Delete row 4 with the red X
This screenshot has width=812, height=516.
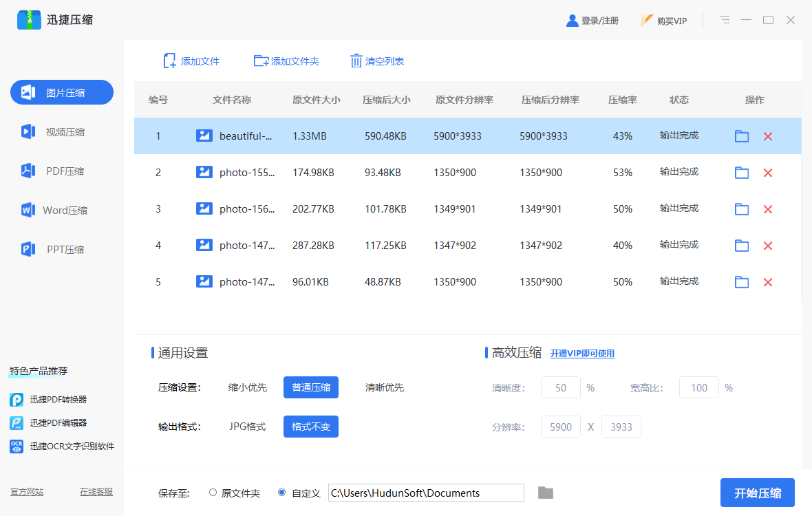click(x=768, y=246)
